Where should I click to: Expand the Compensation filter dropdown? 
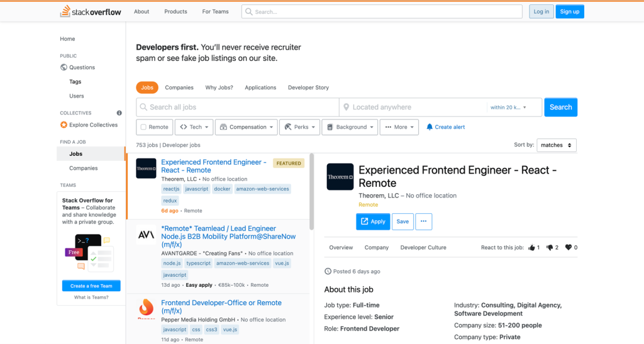(247, 127)
